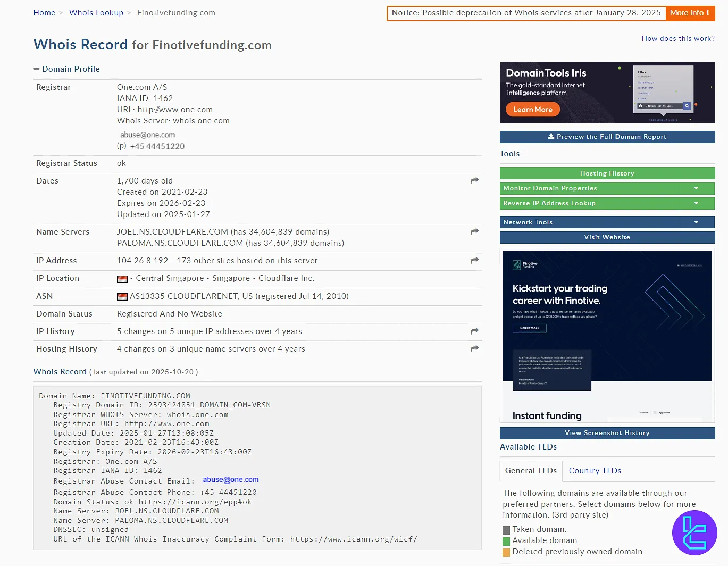Image resolution: width=728 pixels, height=566 pixels.
Task: Click Singapore flag icon in IP Location
Action: [122, 279]
